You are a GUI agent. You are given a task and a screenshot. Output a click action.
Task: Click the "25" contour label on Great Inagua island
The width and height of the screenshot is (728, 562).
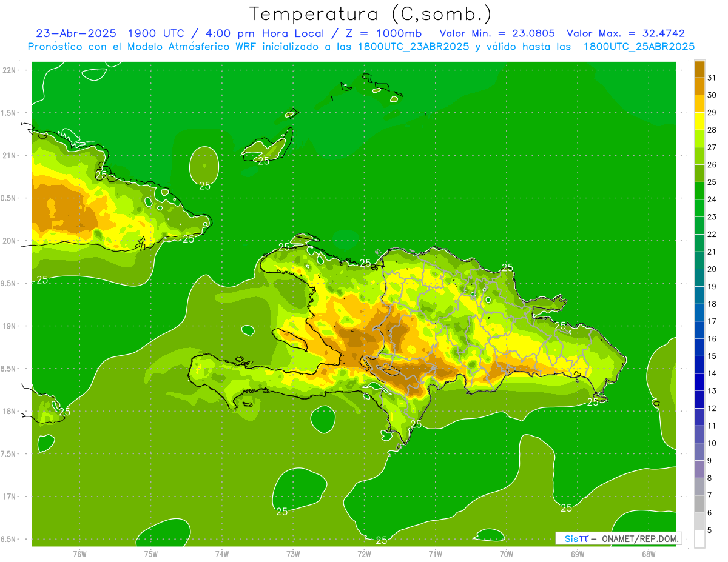[x=264, y=161]
